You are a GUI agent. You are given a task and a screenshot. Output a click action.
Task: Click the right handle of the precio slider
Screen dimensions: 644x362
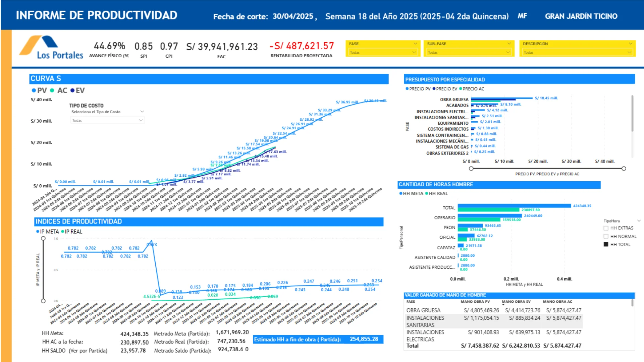624,169
